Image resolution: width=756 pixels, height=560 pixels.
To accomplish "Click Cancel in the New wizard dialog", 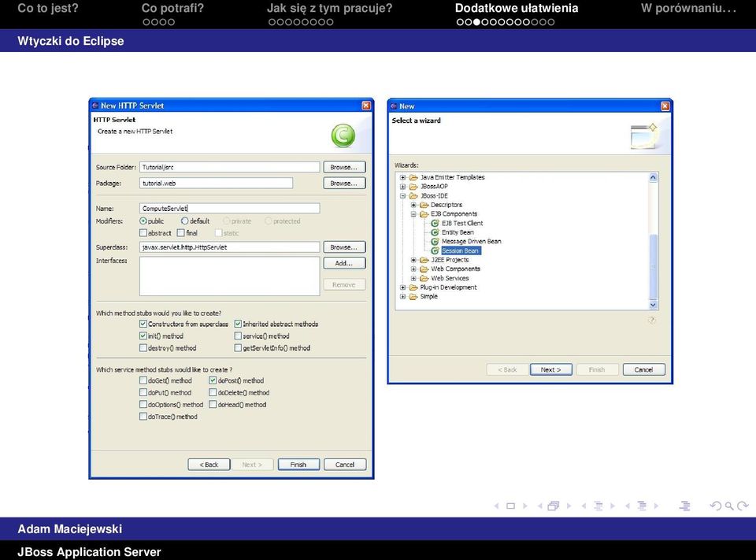I will click(x=643, y=369).
